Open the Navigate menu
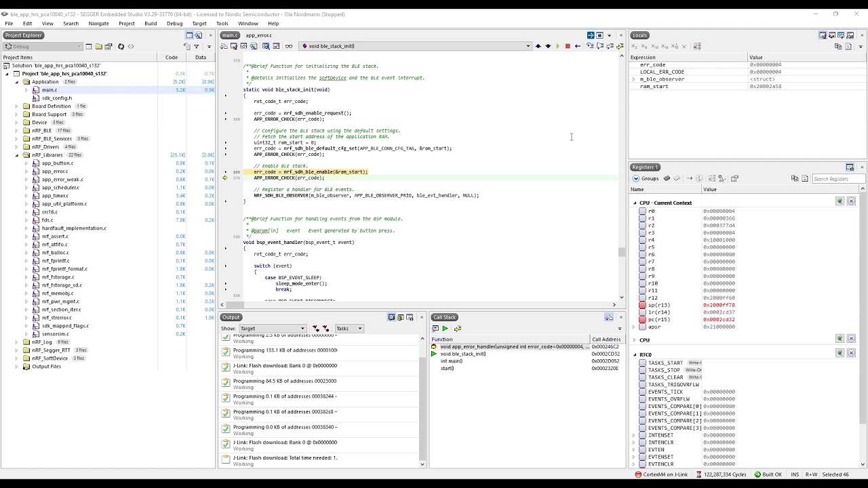Screen dimensions: 868x488 (98, 23)
